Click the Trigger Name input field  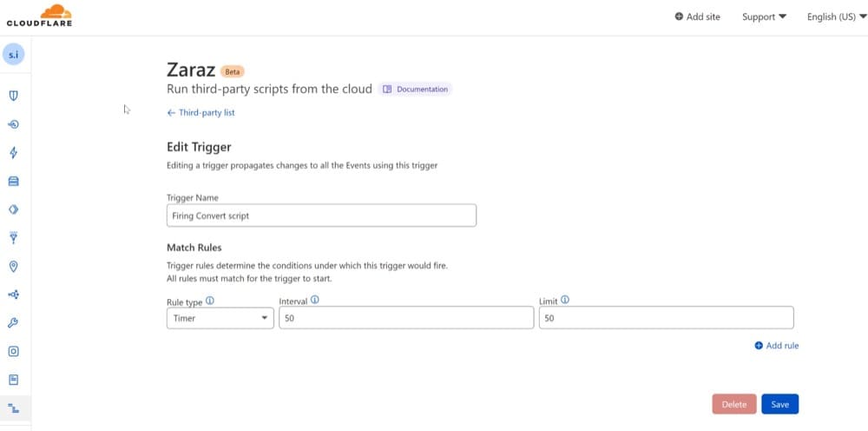[x=322, y=215]
